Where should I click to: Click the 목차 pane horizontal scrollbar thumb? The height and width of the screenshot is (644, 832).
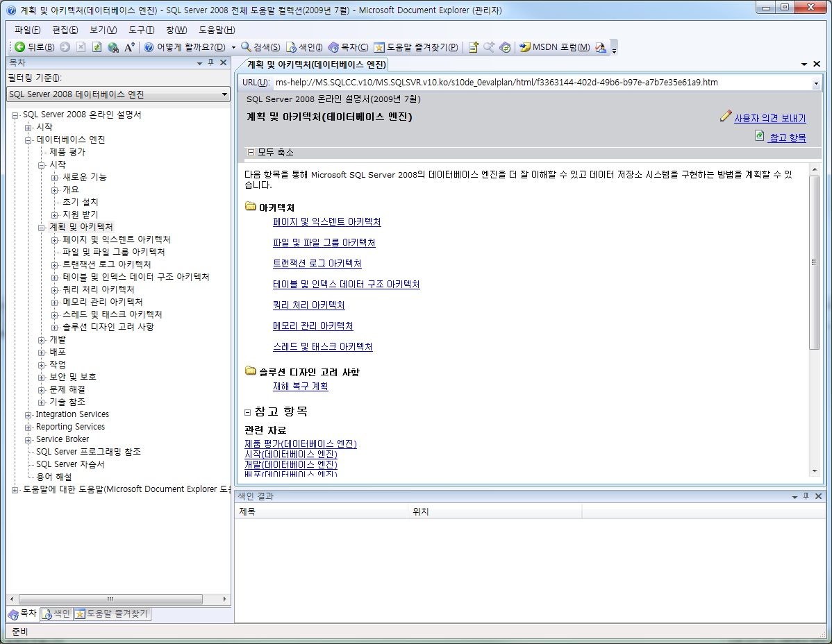tap(110, 599)
